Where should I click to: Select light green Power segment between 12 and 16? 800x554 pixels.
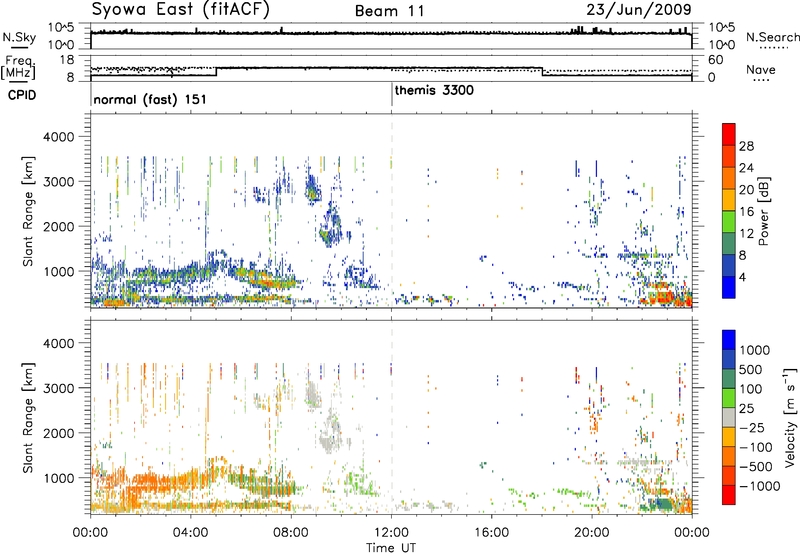click(x=729, y=222)
